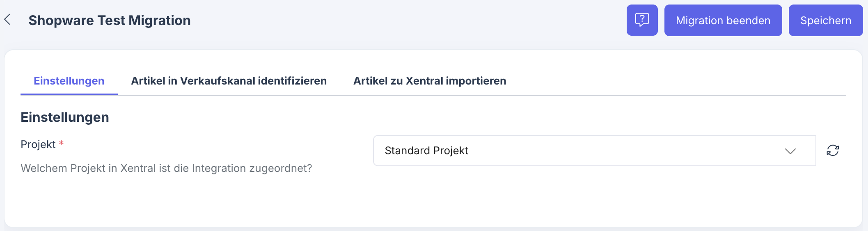Open the help chat bubble icon

tap(642, 20)
